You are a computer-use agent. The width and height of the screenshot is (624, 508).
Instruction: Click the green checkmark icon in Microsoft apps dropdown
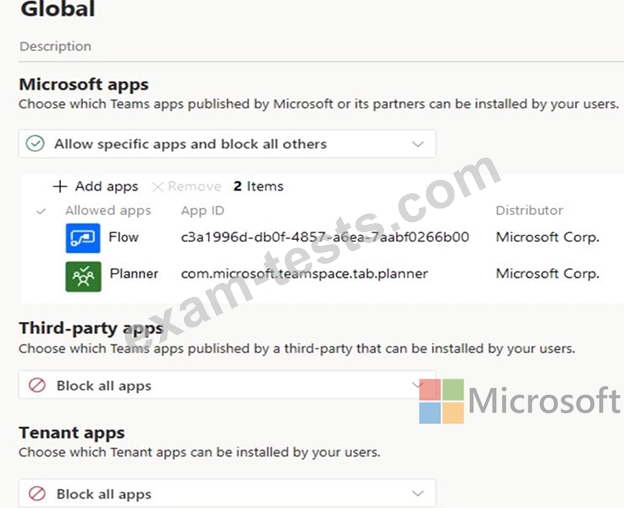click(35, 144)
